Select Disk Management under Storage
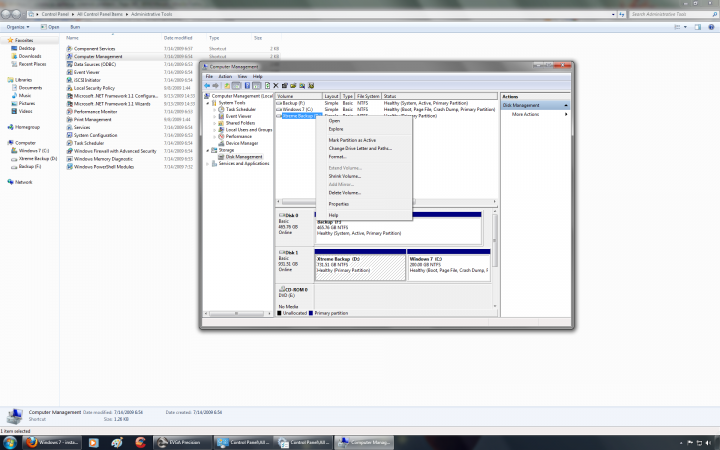The width and height of the screenshot is (720, 450). (244, 157)
